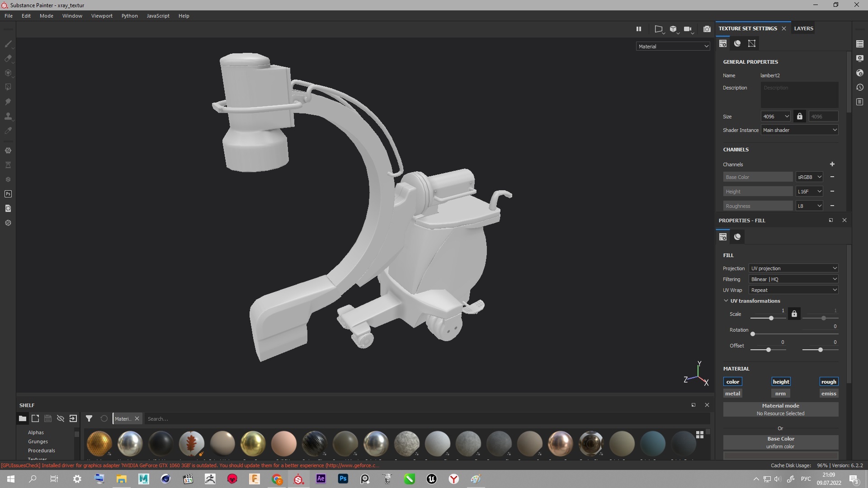Switch to the Layers tab

click(804, 28)
